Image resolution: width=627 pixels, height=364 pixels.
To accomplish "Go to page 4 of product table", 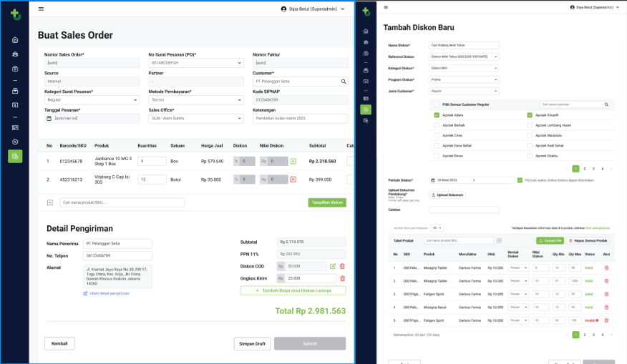I will click(x=602, y=335).
